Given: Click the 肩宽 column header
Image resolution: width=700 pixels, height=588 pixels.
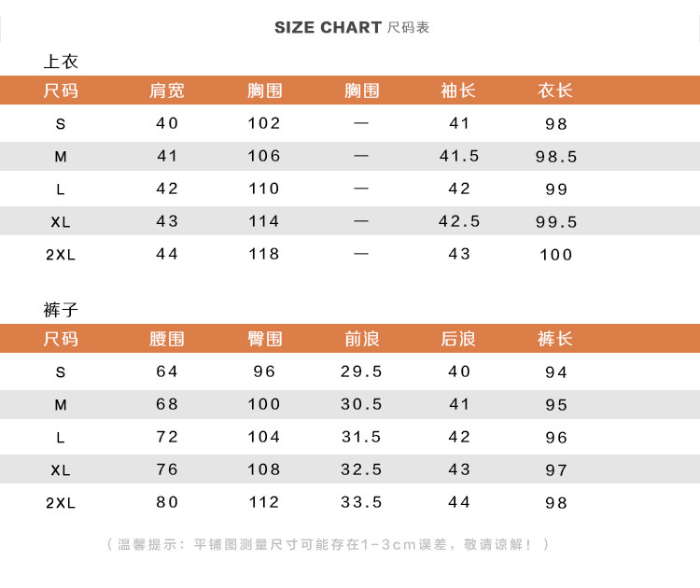Looking at the screenshot, I should [167, 91].
